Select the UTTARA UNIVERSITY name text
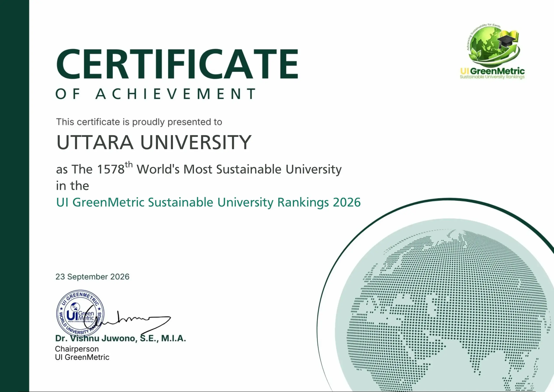 (x=154, y=142)
